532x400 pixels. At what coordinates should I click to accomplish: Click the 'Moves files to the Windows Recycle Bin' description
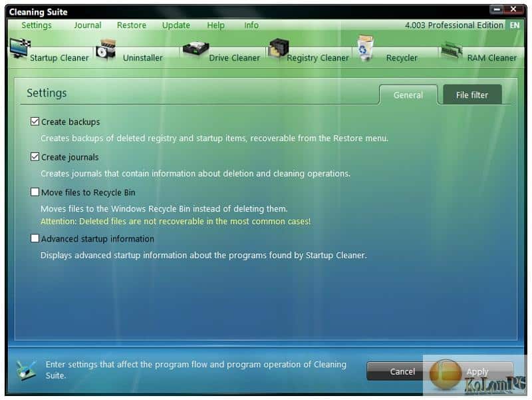click(164, 209)
